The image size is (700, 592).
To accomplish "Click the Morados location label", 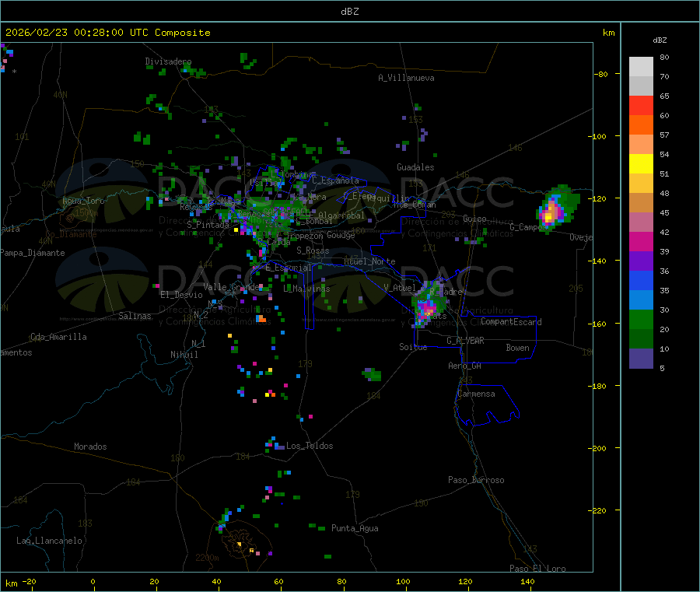I will click(x=91, y=447).
